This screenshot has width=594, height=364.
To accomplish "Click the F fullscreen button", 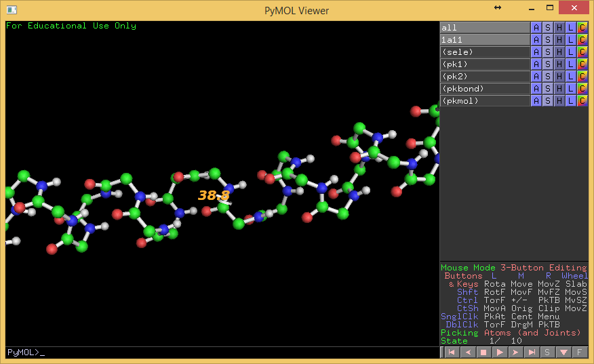I will point(580,352).
